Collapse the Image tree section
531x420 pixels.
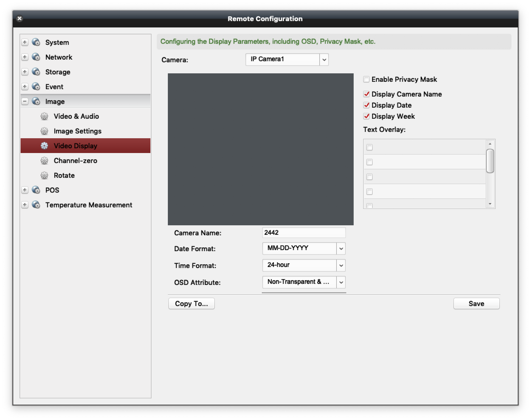point(25,101)
